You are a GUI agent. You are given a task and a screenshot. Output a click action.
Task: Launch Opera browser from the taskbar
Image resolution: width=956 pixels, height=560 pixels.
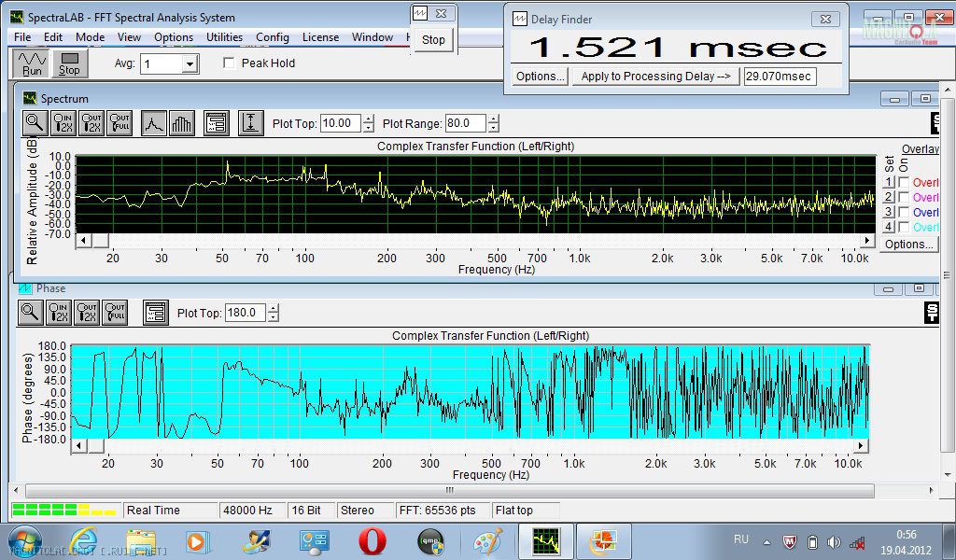click(372, 541)
